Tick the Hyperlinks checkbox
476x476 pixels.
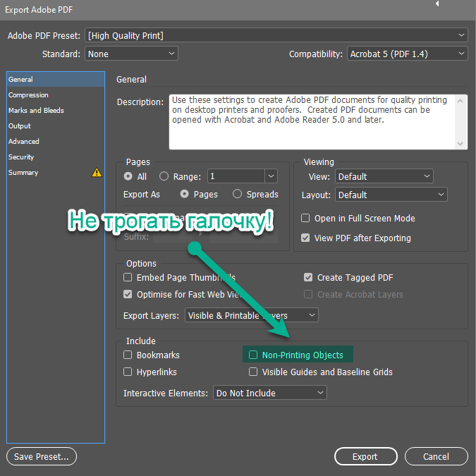pyautogui.click(x=128, y=372)
